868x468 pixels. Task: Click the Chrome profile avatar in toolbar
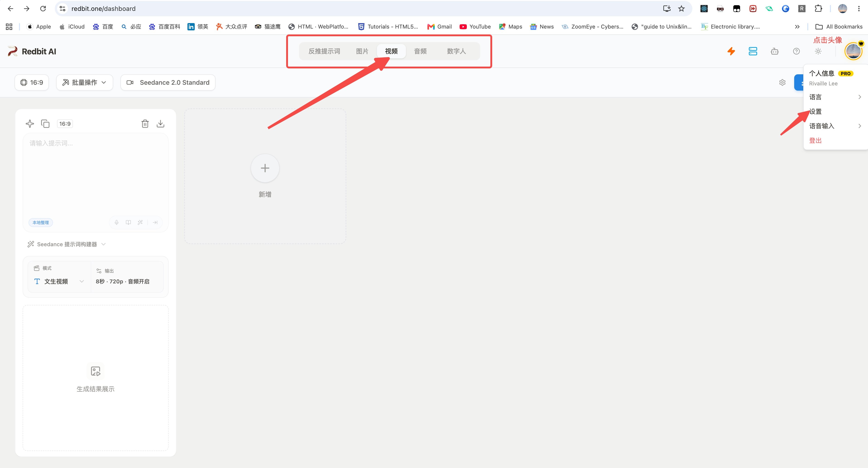tap(842, 9)
